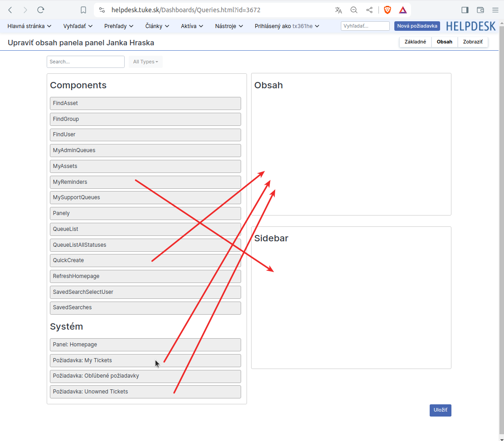The height and width of the screenshot is (441, 504).
Task: Open the Nástroje dropdown menu
Action: [x=229, y=26]
